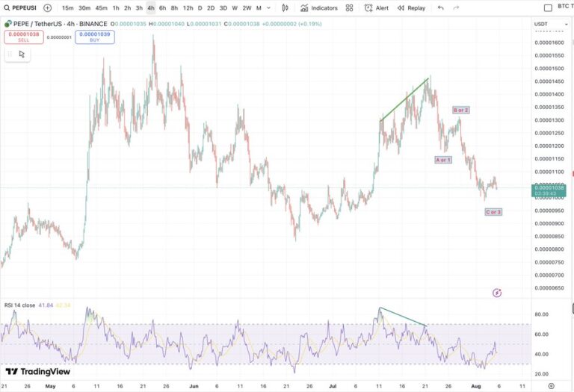Screen dimensions: 574x392
Task: Switch to the 4h timeframe
Action: pos(151,7)
